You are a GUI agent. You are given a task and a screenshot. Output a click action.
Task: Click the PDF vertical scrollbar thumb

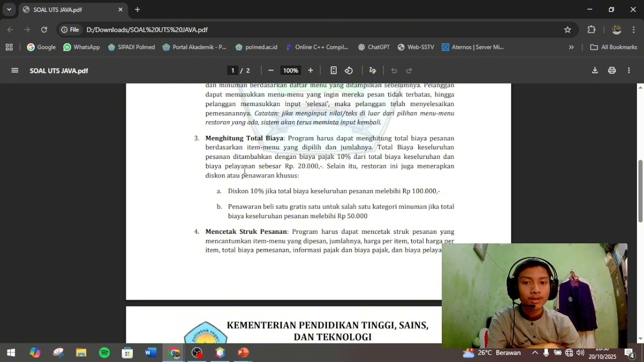[x=640, y=191]
